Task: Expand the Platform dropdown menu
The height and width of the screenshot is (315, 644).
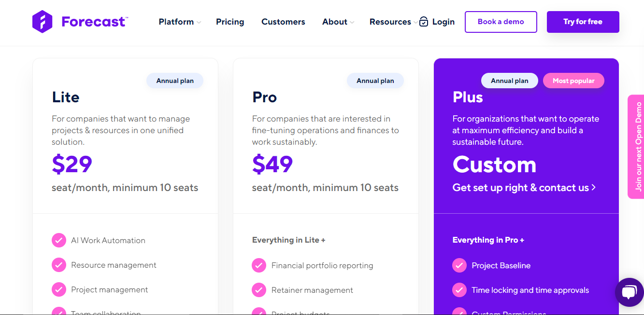Action: [x=179, y=22]
